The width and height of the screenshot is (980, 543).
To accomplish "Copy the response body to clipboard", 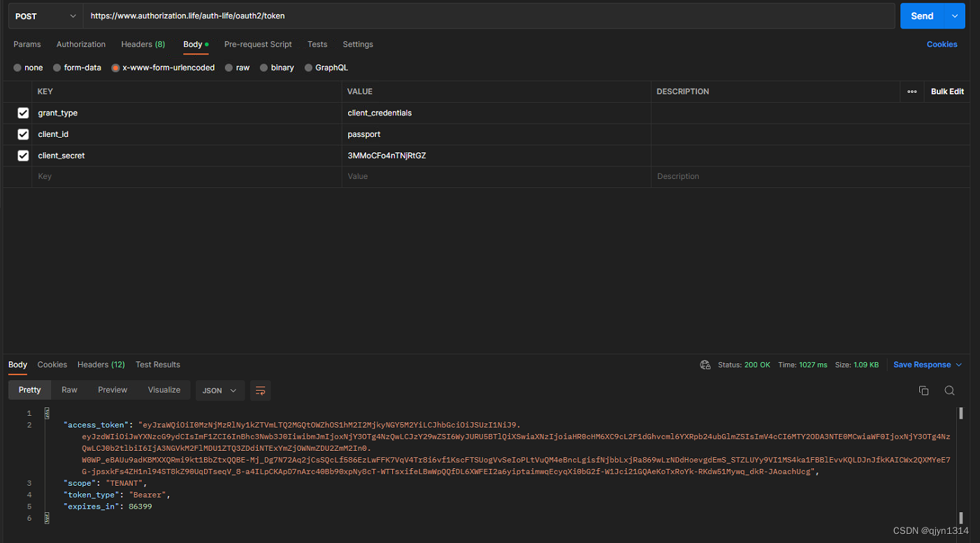I will click(923, 391).
